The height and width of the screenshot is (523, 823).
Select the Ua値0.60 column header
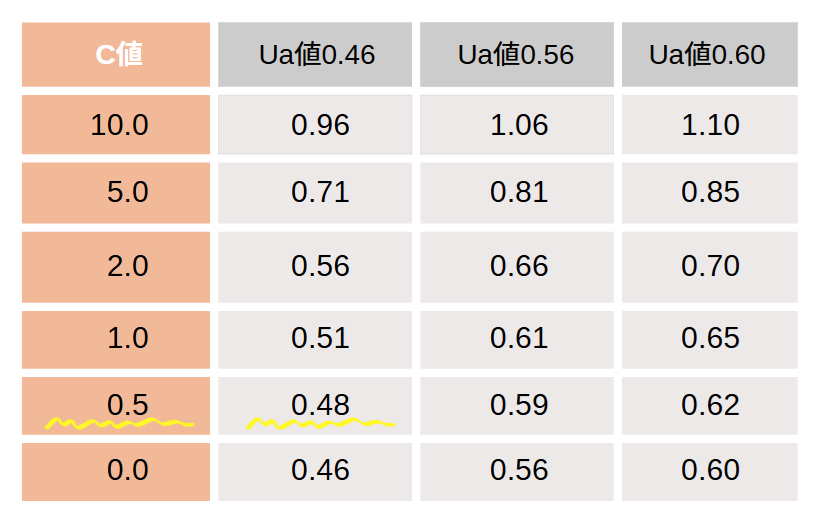[x=708, y=54]
